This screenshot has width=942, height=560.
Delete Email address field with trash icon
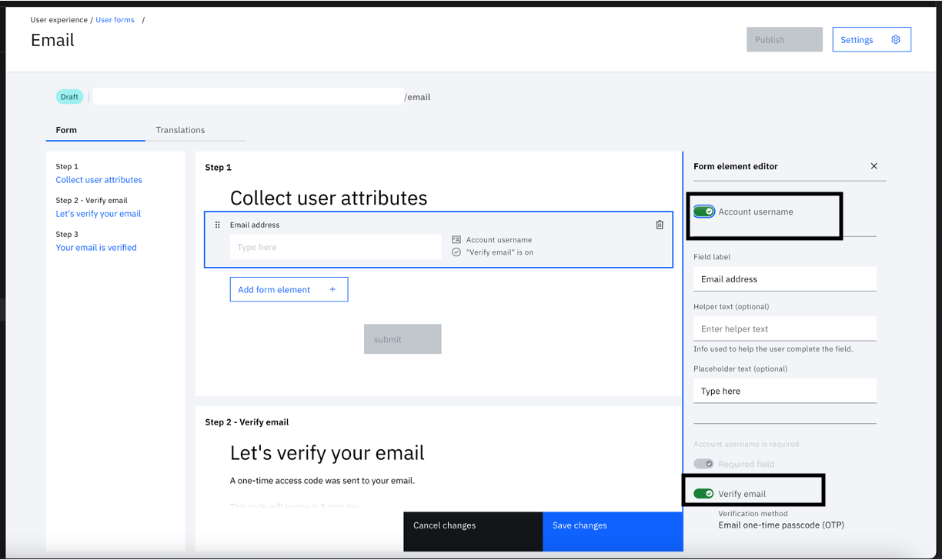660,225
